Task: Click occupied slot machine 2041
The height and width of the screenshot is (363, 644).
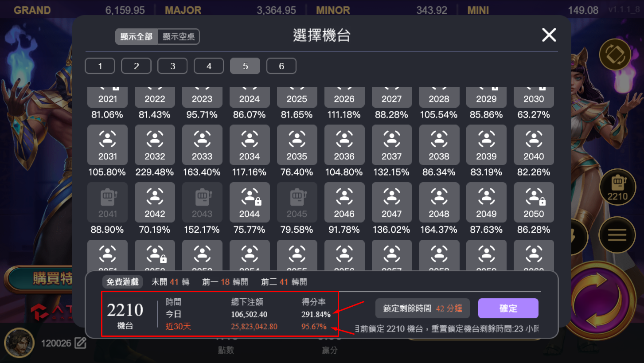Action: (108, 202)
